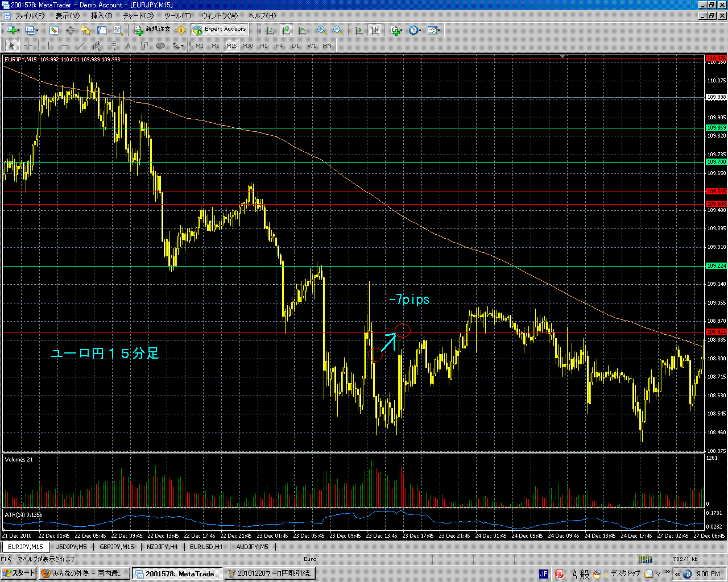The width and height of the screenshot is (728, 582).
Task: Click the red horizontal line at 108.921
Action: tap(227, 332)
